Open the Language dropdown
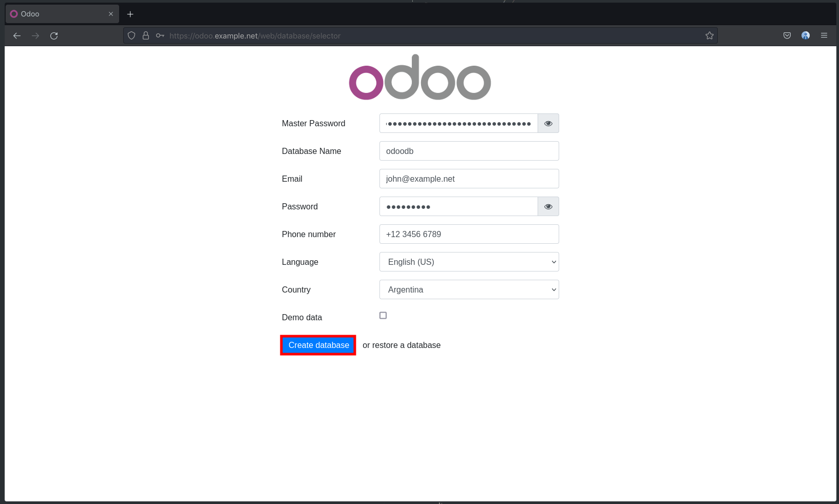Image resolution: width=839 pixels, height=504 pixels. [469, 262]
